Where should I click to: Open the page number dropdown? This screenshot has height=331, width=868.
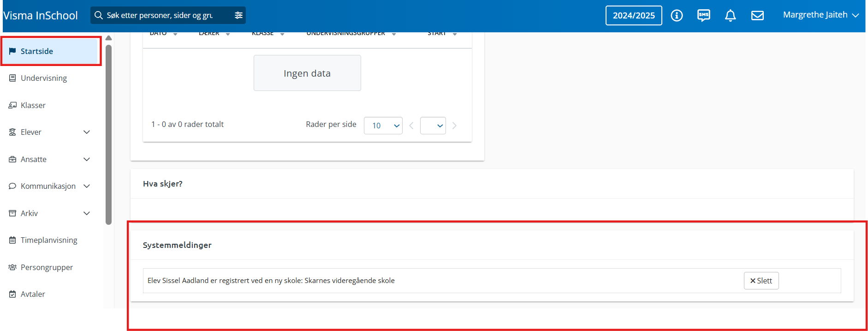coord(433,126)
